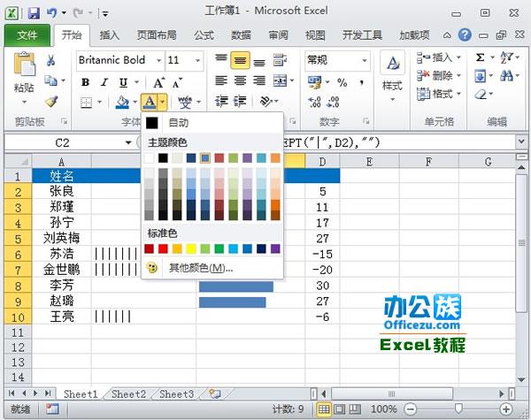The width and height of the screenshot is (531, 420).
Task: Click the Cut scissors icon
Action: point(51,61)
